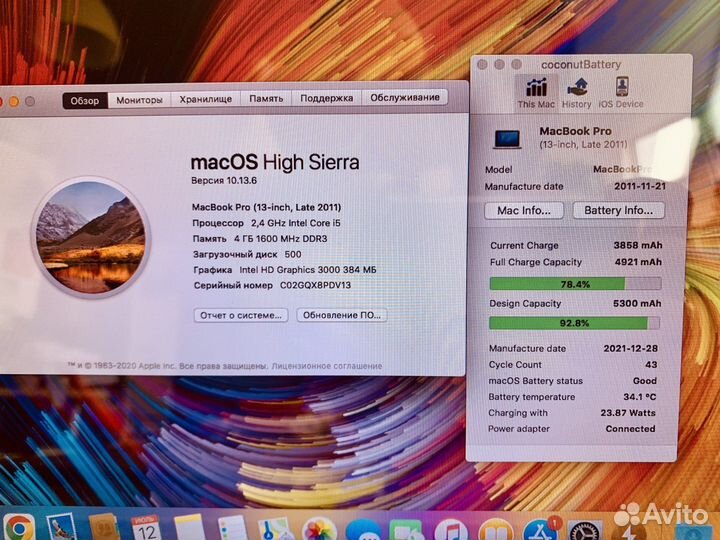Click the Версия 10.13.6 text

[x=224, y=180]
